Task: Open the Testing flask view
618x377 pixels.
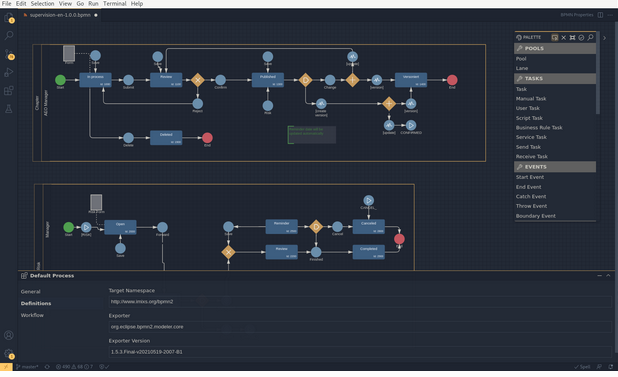Action: pyautogui.click(x=9, y=109)
